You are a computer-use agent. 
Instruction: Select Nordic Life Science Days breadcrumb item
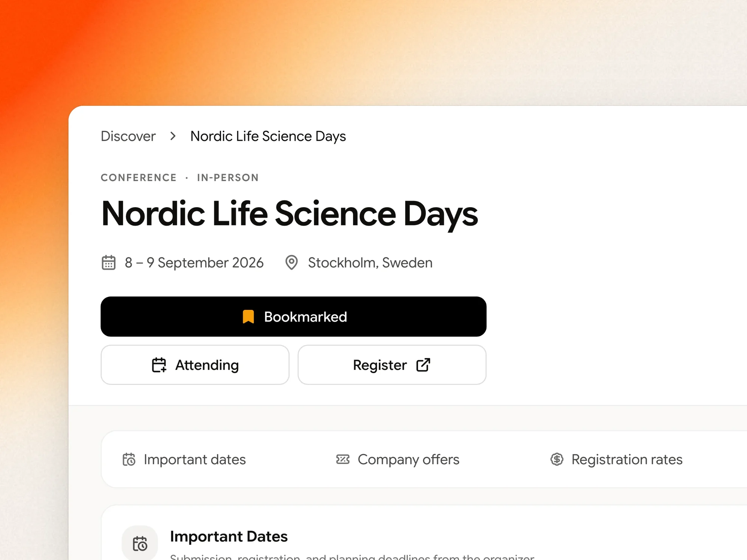point(268,136)
